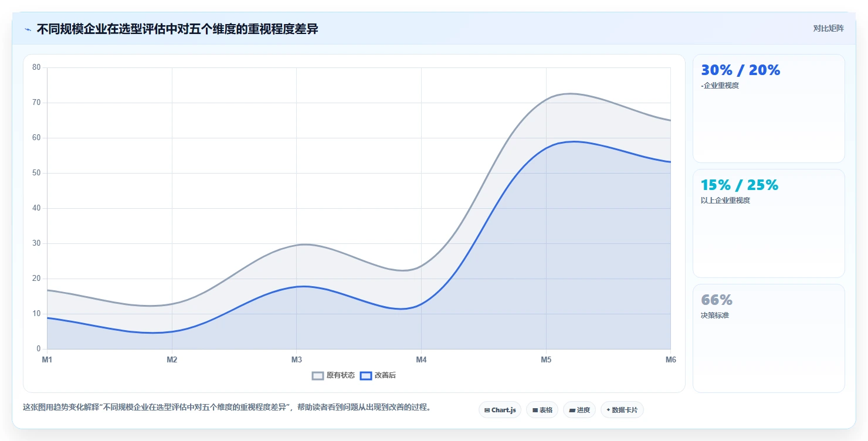Click the y-axis tick label 60
This screenshot has width=868, height=441.
[x=36, y=138]
